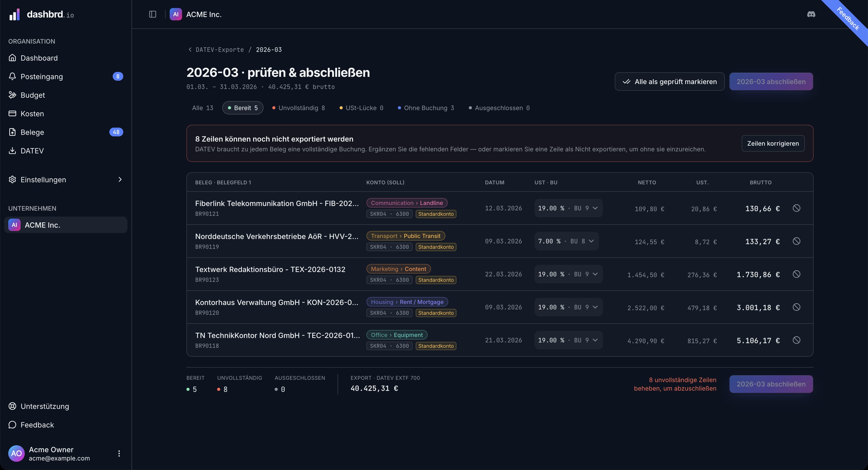Viewport: 868px width, 470px height.
Task: Open Posteingang in the sidebar
Action: click(x=66, y=77)
